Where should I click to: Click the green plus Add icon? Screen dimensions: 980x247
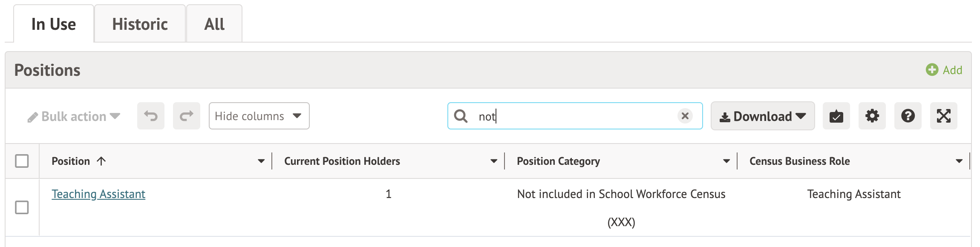coord(932,70)
